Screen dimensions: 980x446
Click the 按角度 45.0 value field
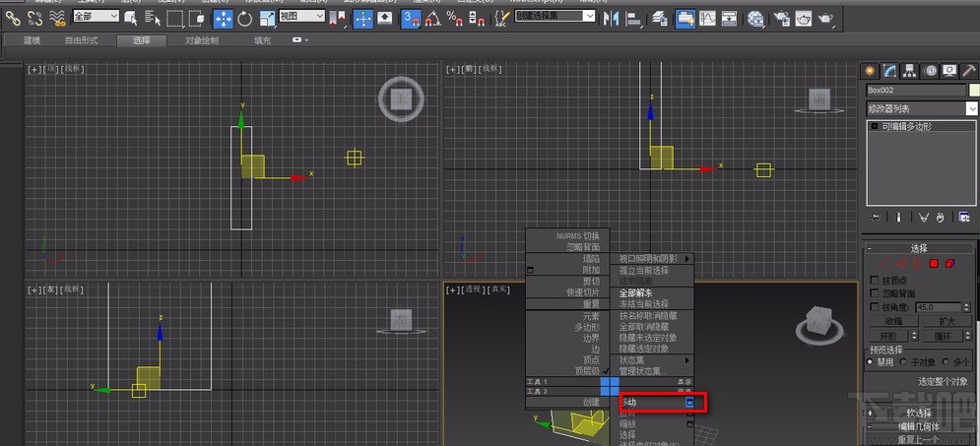[939, 307]
